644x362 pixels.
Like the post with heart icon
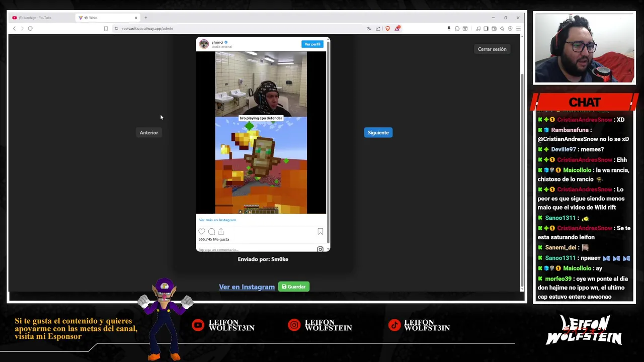click(x=202, y=232)
